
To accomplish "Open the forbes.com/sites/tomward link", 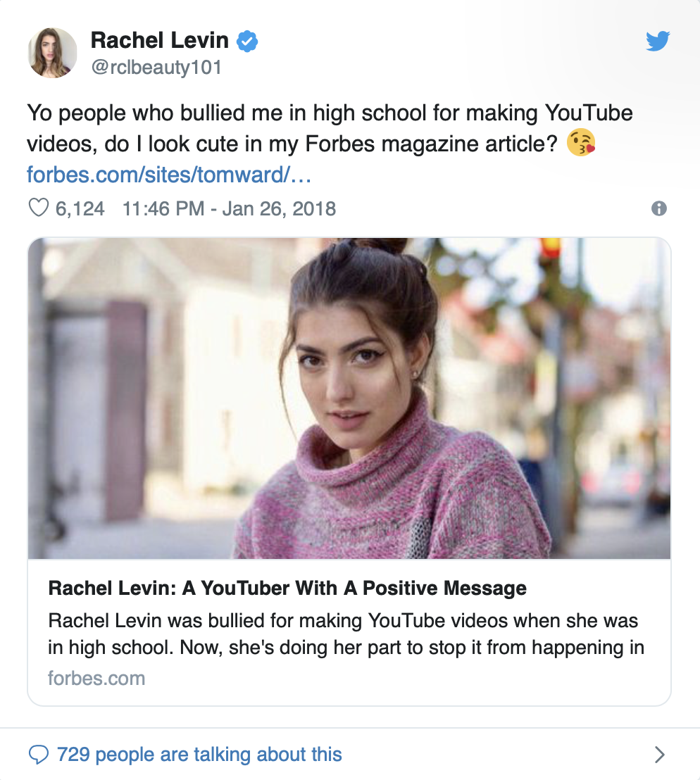I will pos(169,175).
